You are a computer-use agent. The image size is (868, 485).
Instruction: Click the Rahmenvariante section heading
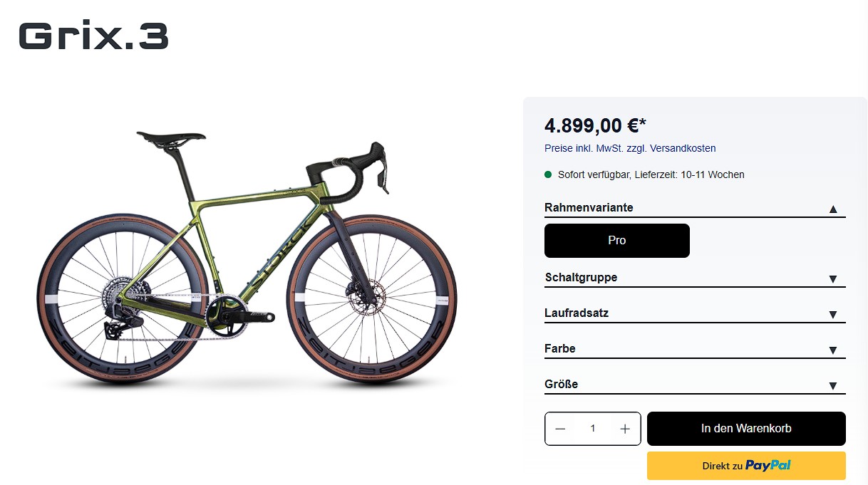(589, 207)
